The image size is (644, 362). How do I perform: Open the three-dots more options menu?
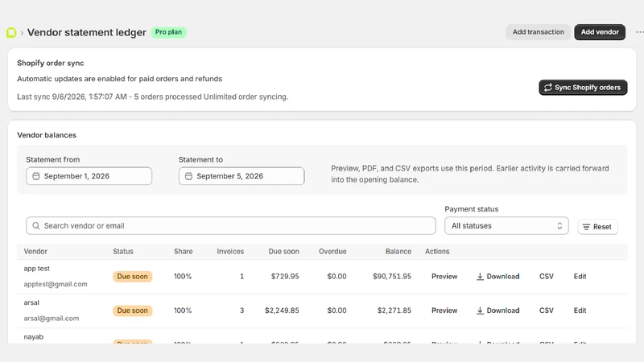[x=639, y=32]
